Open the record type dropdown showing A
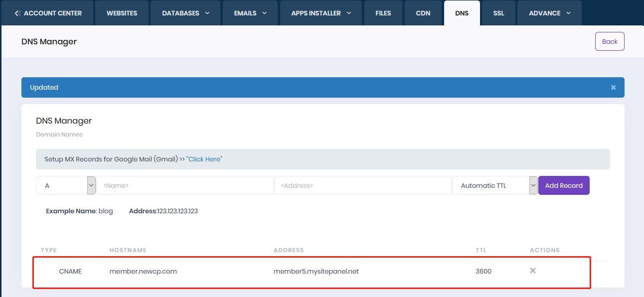 66,185
